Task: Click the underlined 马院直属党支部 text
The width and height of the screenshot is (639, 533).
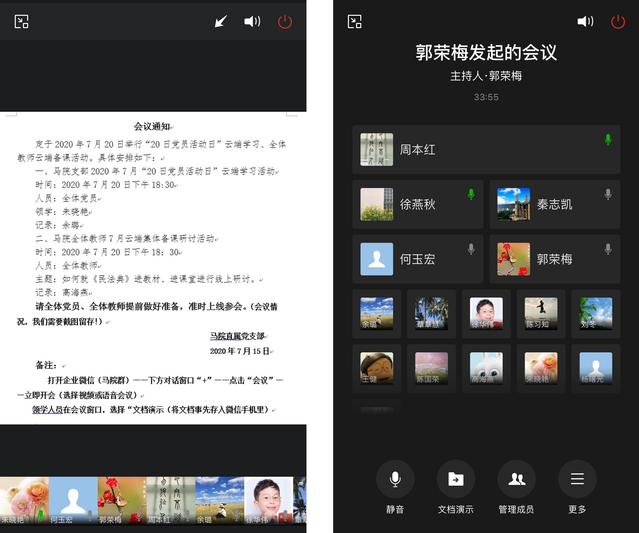Action: (x=240, y=336)
